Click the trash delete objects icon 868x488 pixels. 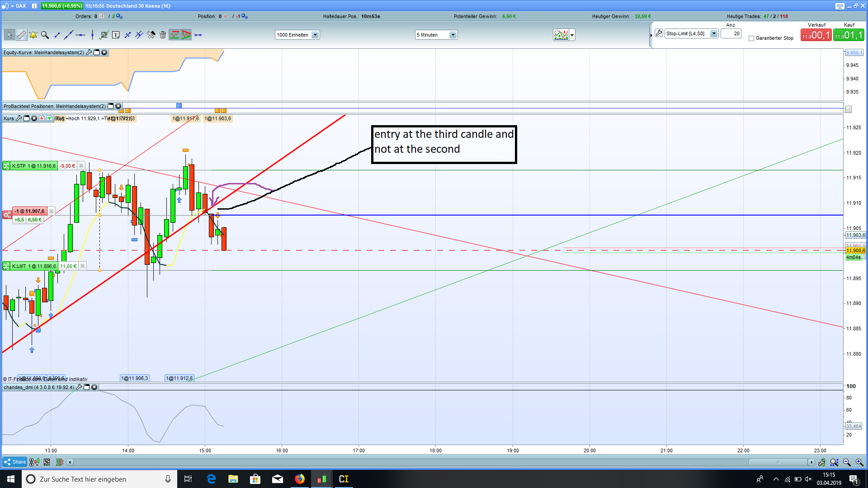(163, 35)
